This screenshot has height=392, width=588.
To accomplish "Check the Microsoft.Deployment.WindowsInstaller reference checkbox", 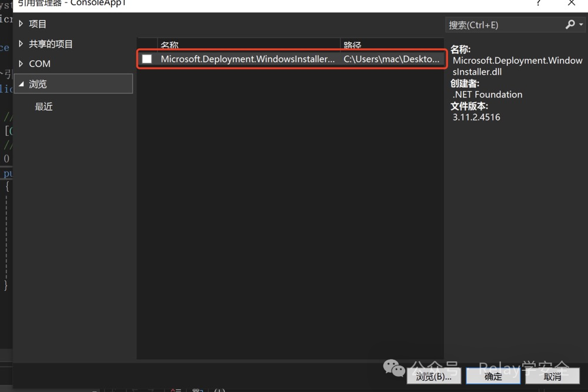I will pyautogui.click(x=147, y=59).
